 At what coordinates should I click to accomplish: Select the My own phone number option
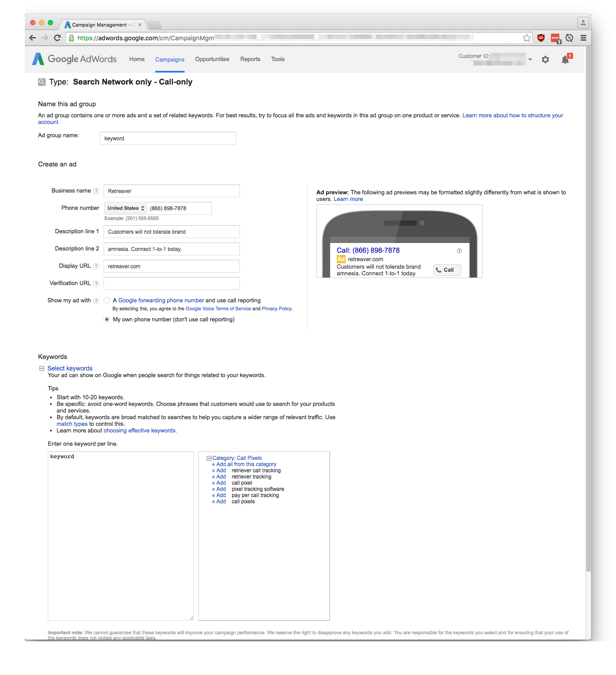tap(107, 320)
